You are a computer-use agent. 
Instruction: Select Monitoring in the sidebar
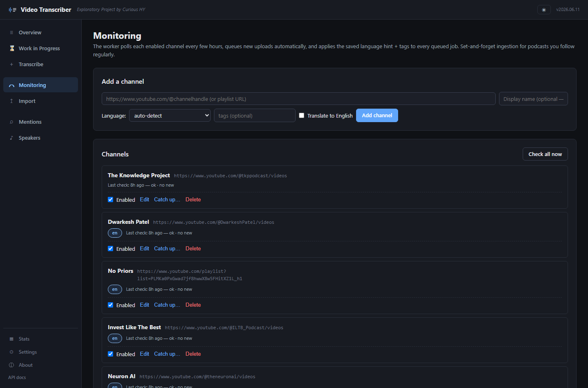click(x=40, y=85)
